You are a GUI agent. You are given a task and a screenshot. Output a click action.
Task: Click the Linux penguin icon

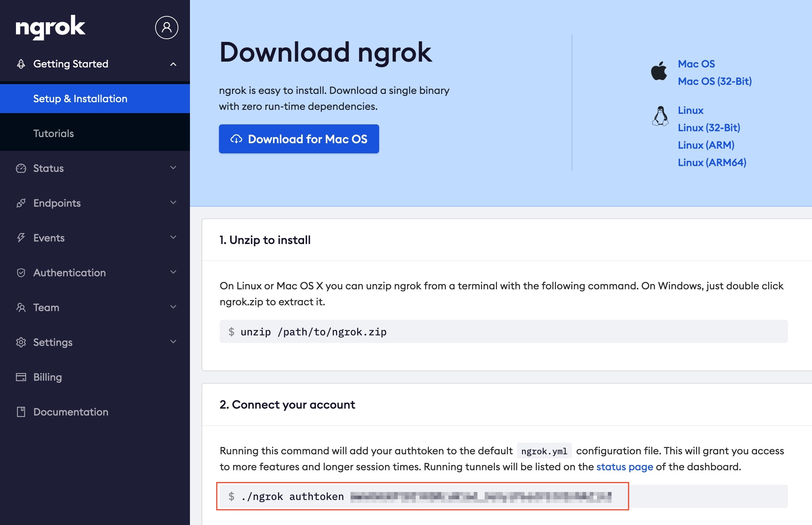click(x=660, y=116)
